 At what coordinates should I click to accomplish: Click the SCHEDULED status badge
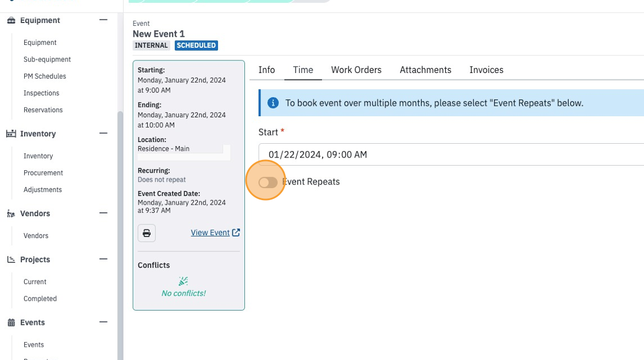pos(196,45)
